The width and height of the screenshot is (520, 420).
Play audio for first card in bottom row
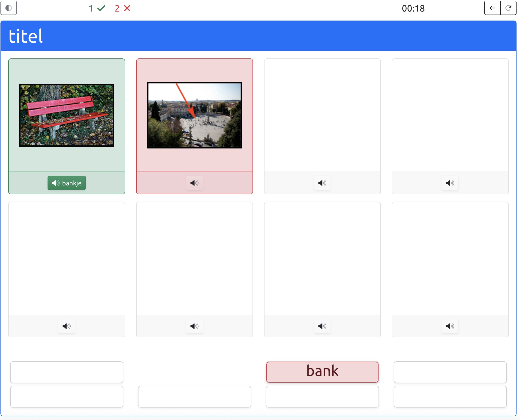click(x=66, y=326)
